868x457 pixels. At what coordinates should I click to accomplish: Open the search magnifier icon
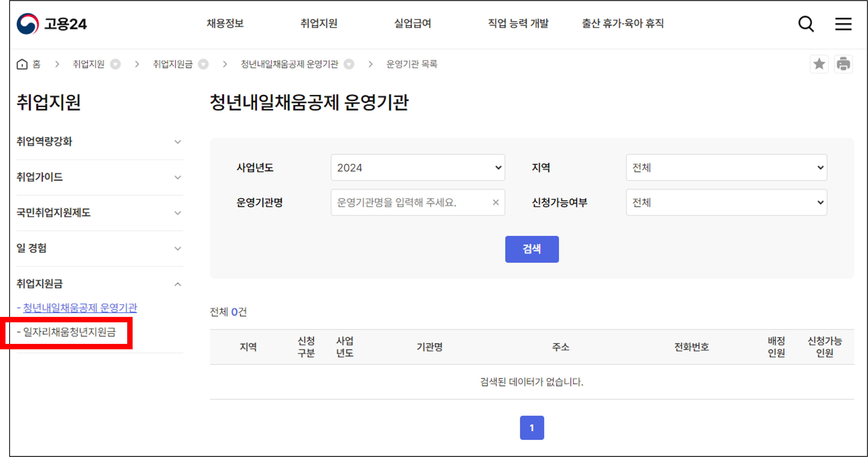click(x=806, y=24)
